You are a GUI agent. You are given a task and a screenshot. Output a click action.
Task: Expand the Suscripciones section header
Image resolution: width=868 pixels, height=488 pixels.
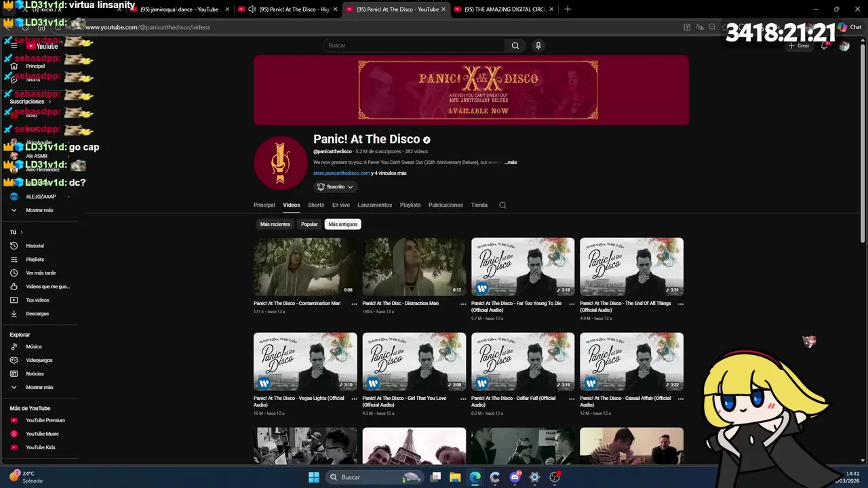[x=30, y=101]
